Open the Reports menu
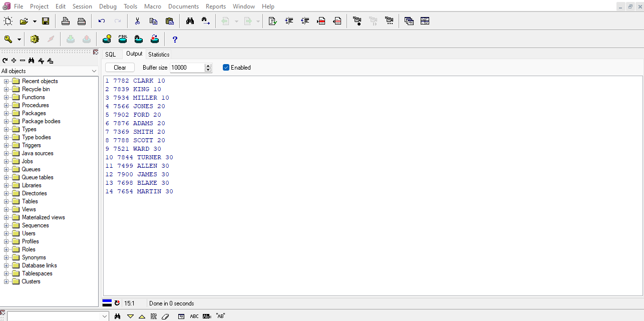This screenshot has width=644, height=321. tap(216, 6)
